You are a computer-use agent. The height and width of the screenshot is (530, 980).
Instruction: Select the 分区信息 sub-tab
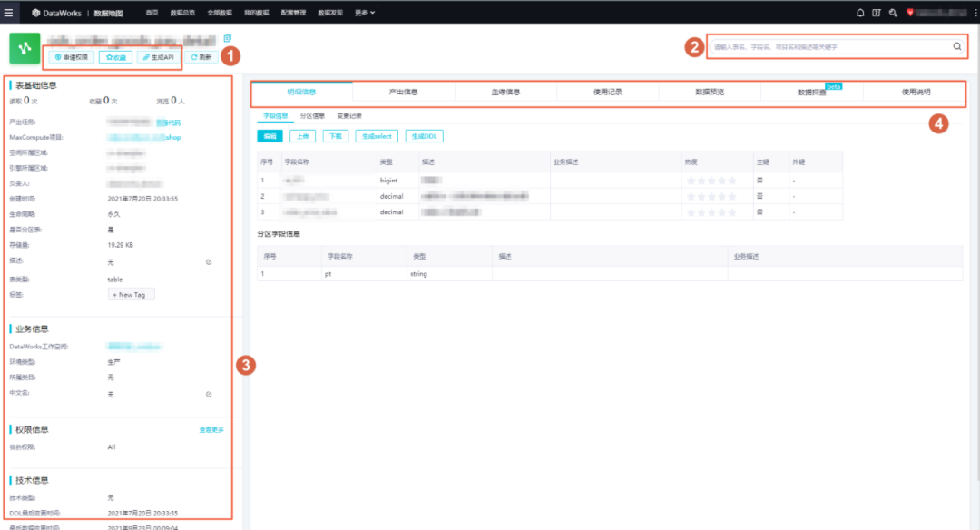(312, 115)
